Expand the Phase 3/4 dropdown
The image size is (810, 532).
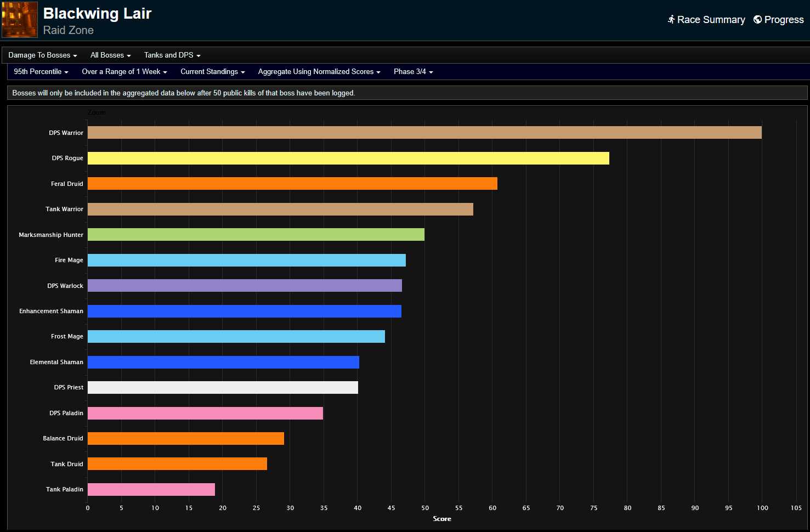(413, 72)
